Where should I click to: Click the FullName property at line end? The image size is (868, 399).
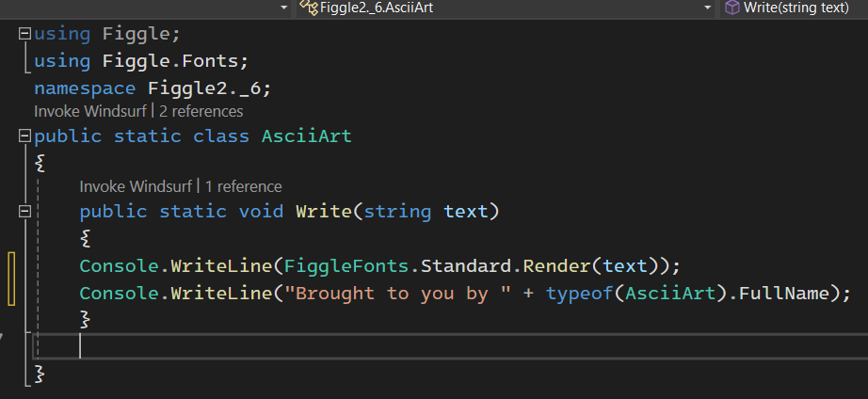[784, 294]
